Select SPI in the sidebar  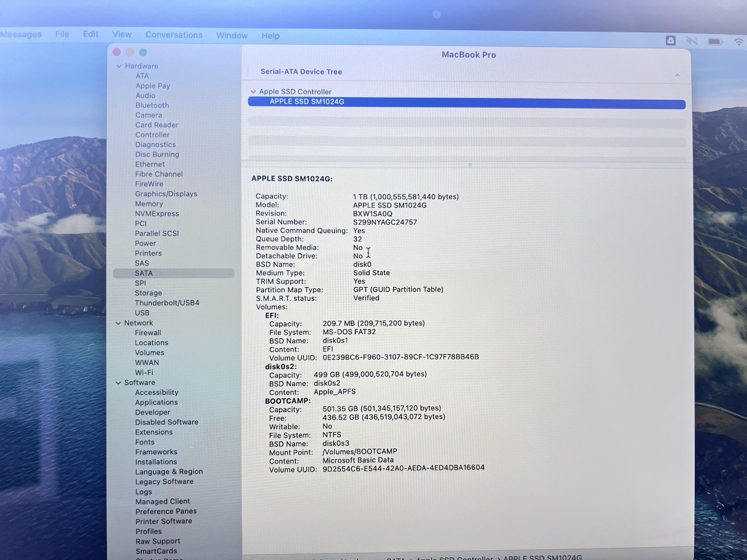coord(140,283)
